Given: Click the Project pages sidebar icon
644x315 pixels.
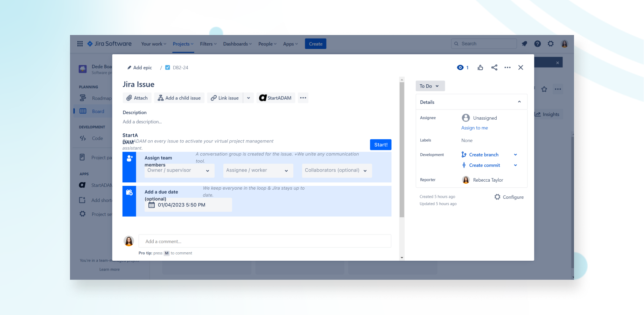Looking at the screenshot, I should [82, 157].
